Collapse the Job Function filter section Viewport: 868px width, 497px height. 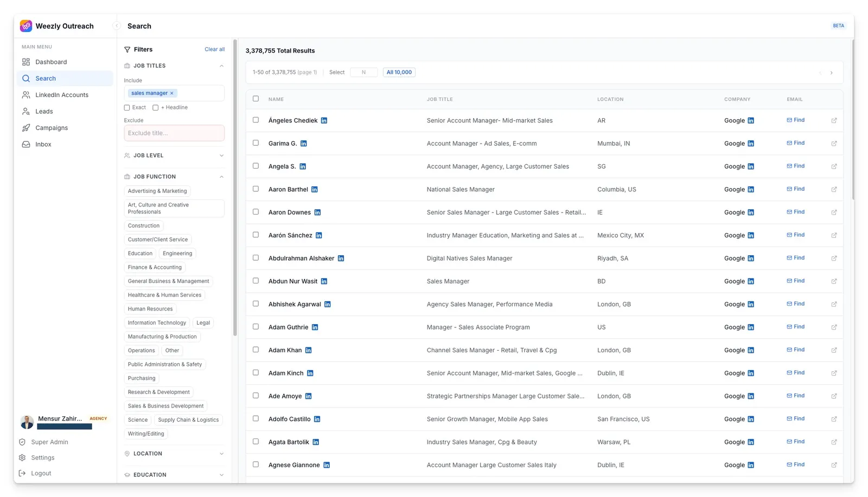[x=221, y=177]
